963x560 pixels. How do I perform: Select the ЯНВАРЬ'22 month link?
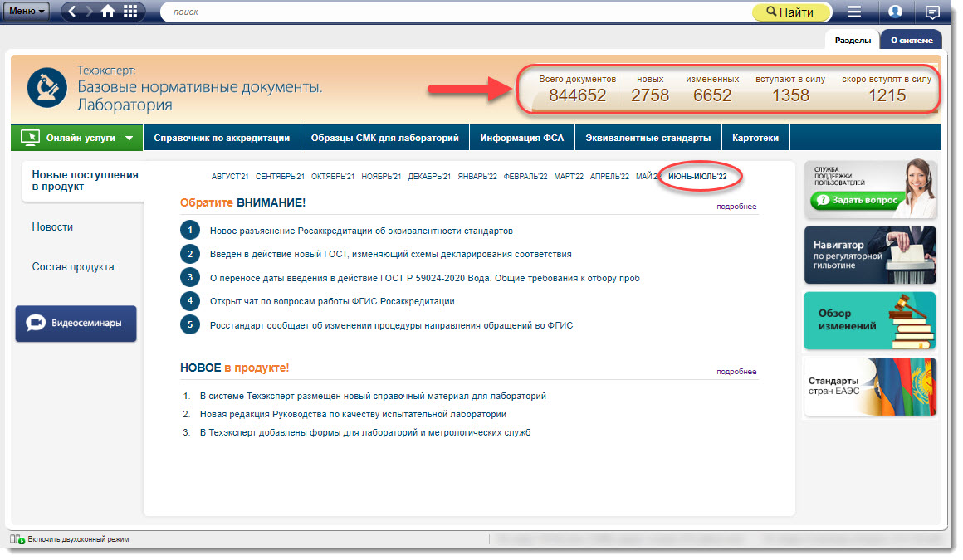[478, 176]
